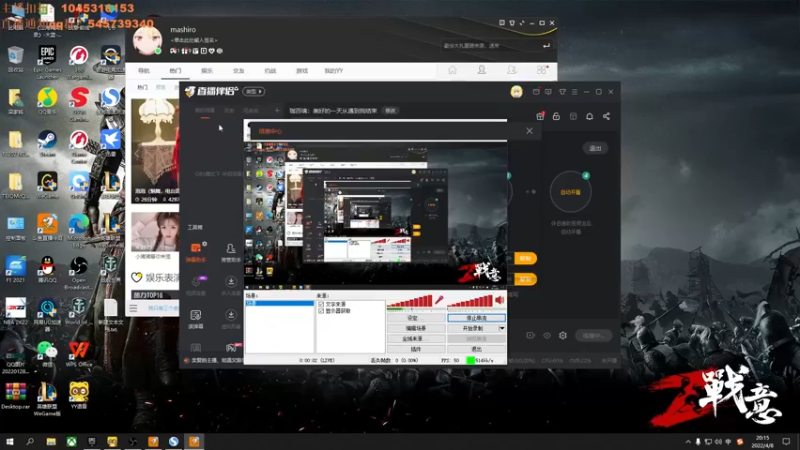
Task: Click the edit scene button in OBS
Action: [x=416, y=328]
